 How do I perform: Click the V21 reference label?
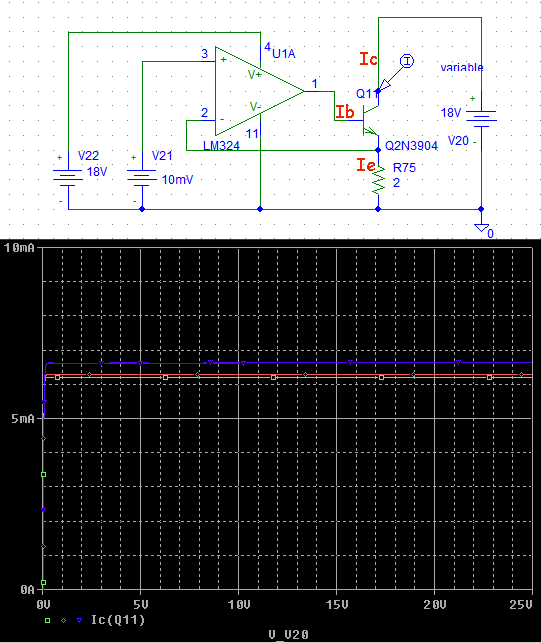pos(162,155)
